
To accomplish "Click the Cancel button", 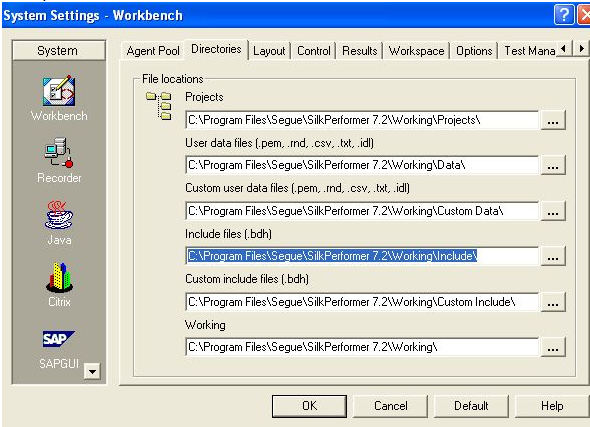I will pos(391,406).
